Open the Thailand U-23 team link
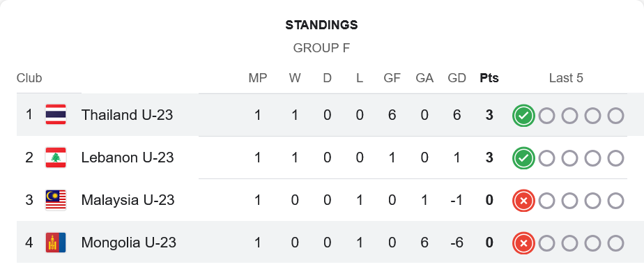This screenshot has width=644, height=276. tap(127, 115)
